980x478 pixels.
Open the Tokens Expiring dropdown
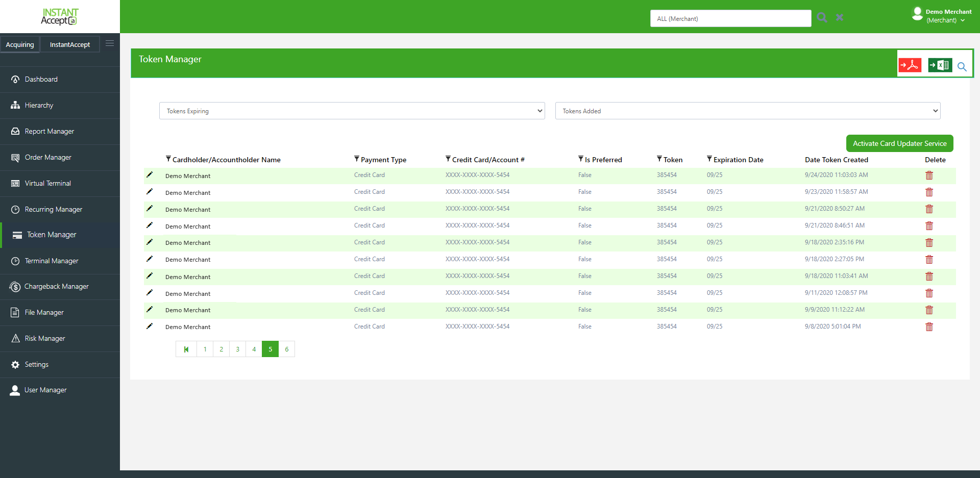[352, 111]
